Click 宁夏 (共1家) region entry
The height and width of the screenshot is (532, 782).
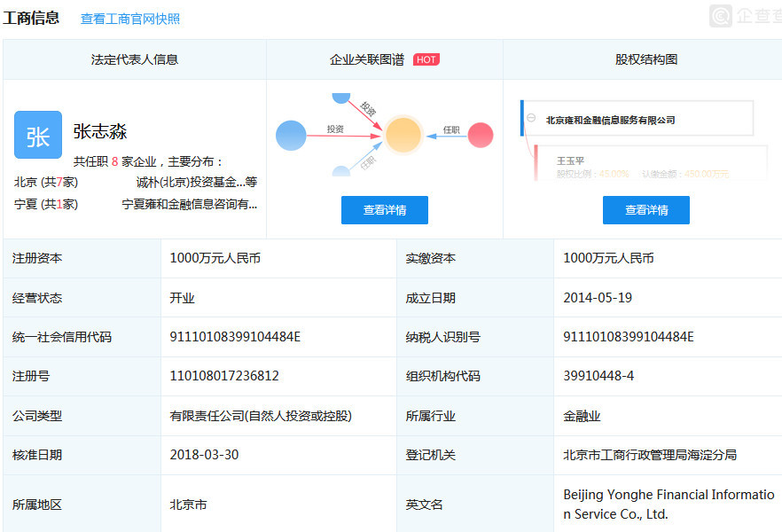46,204
